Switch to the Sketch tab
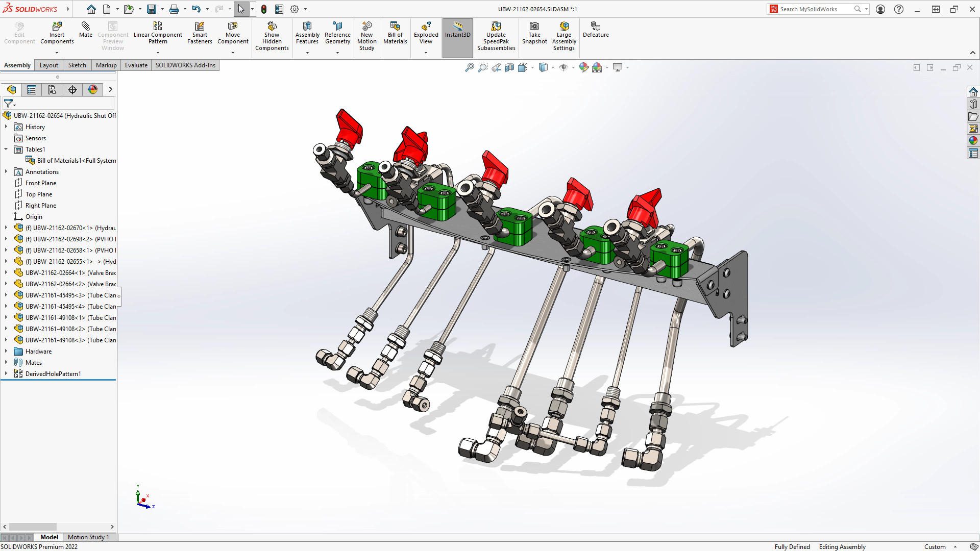 point(77,65)
